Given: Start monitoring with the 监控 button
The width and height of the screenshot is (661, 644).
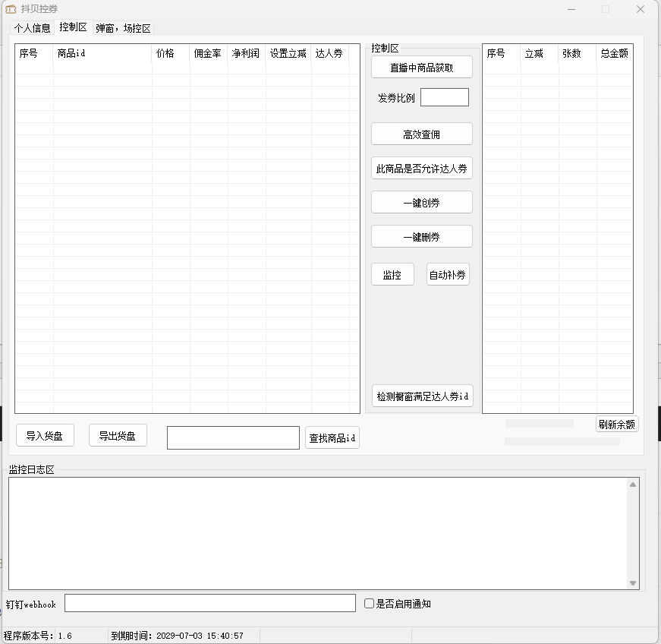Looking at the screenshot, I should pyautogui.click(x=392, y=275).
